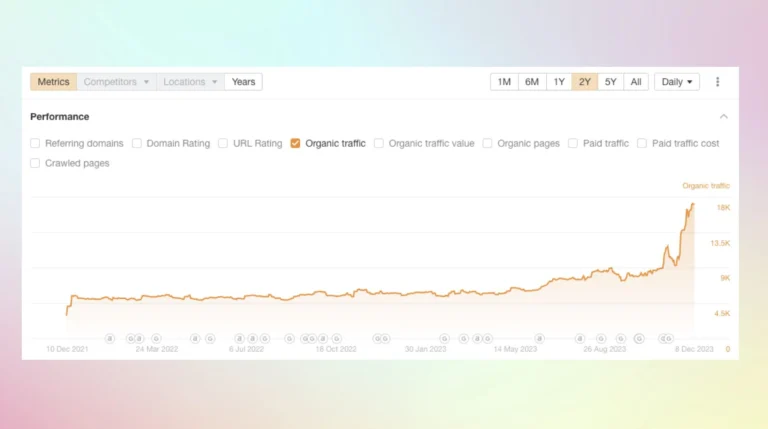The width and height of the screenshot is (768, 429).
Task: Click the orange 'Organic traffic' axis legend
Action: coord(706,186)
